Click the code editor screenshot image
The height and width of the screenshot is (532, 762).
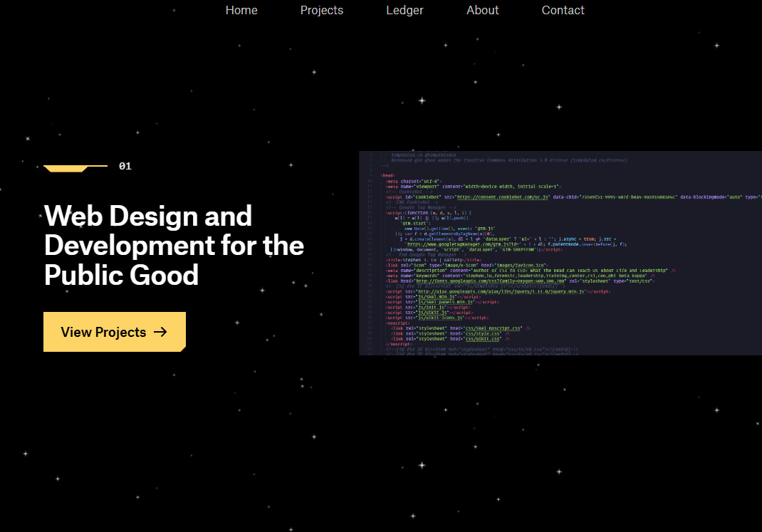tap(560, 253)
